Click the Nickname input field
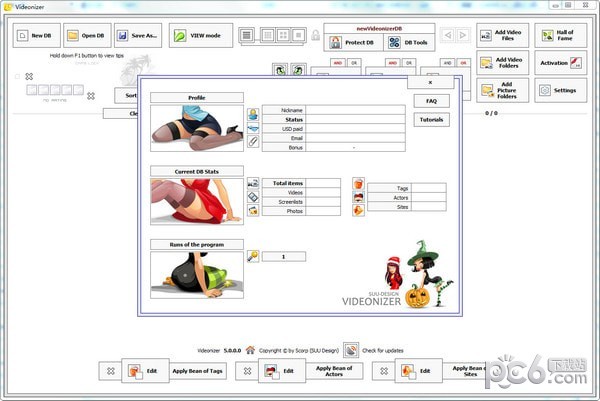Screen dimensions: 600x401 pos(355,110)
